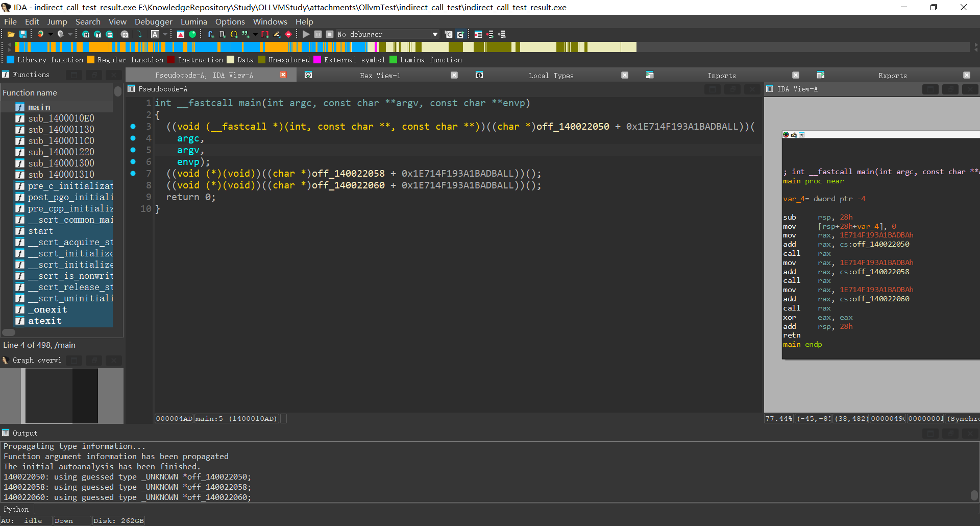This screenshot has width=980, height=526.
Task: Click the Jump forward navigation icon
Action: click(x=60, y=34)
